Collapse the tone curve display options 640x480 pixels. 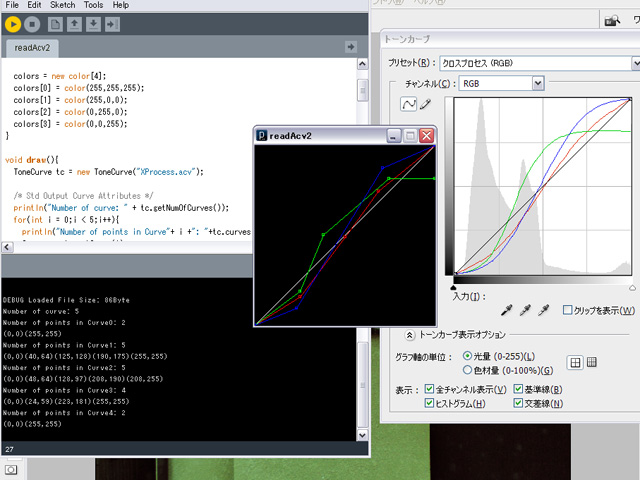(x=409, y=335)
